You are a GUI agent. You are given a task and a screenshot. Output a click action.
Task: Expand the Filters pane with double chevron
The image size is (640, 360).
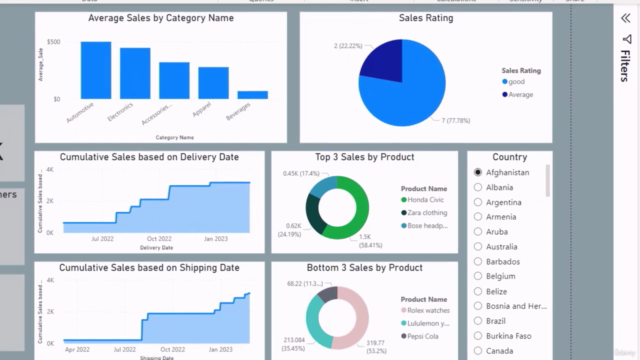(626, 18)
